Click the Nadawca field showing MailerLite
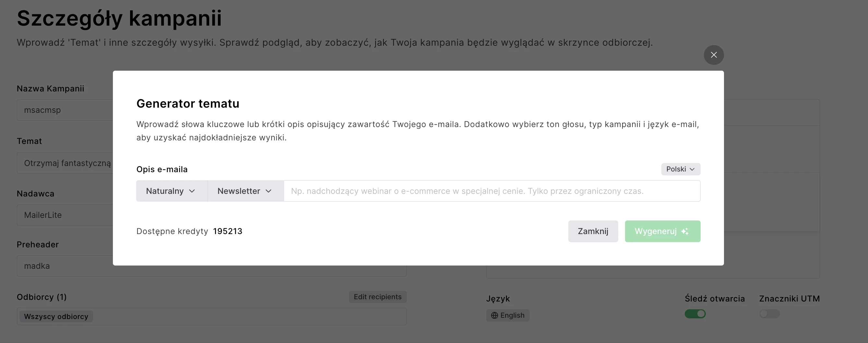The image size is (868, 343). pos(65,215)
